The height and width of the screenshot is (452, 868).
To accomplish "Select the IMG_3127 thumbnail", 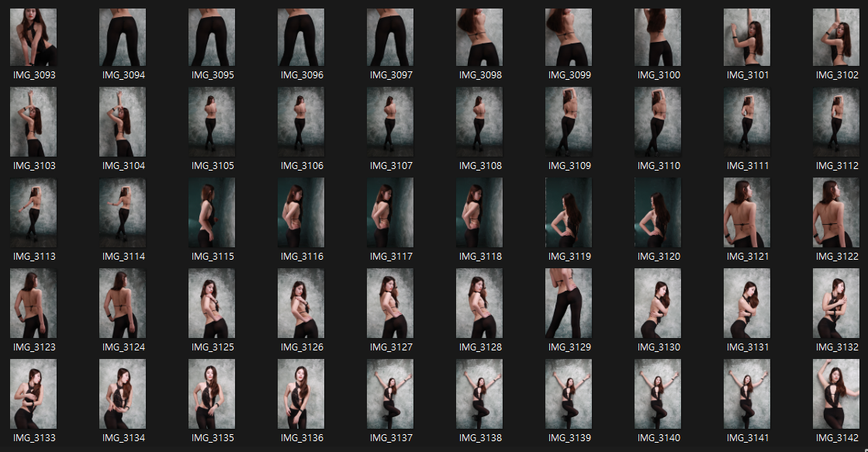I will click(389, 303).
